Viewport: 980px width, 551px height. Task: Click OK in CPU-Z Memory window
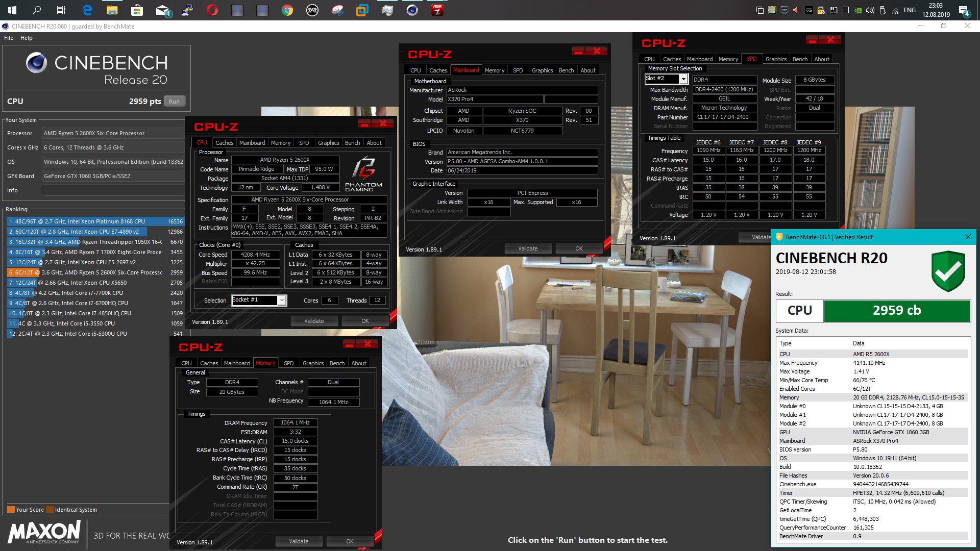tap(350, 541)
